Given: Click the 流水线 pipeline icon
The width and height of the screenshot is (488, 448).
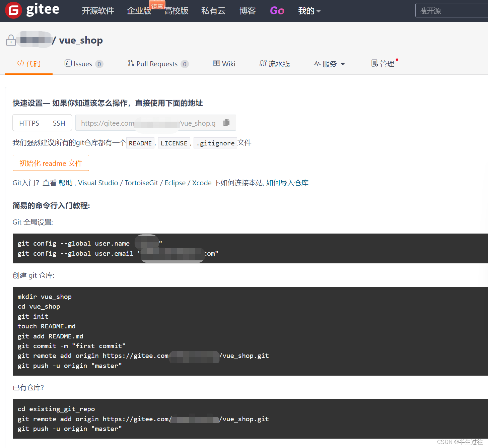Looking at the screenshot, I should click(x=263, y=63).
